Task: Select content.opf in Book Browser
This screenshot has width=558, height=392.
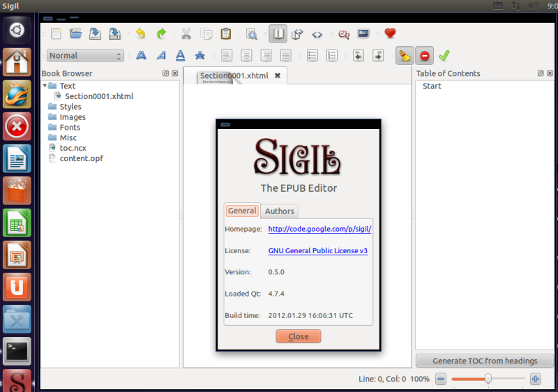Action: 81,158
